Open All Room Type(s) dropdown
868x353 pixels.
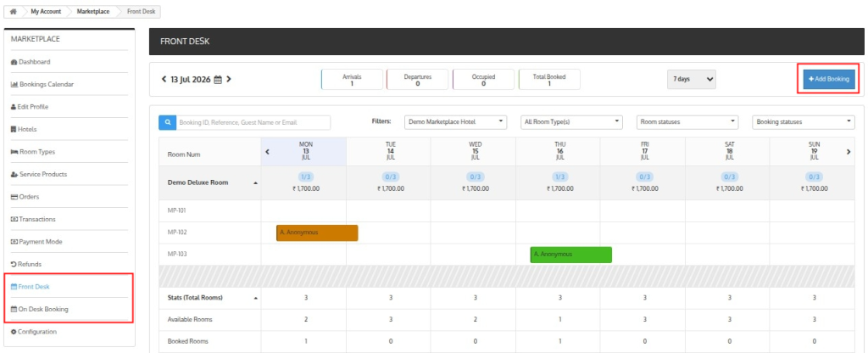(x=572, y=122)
